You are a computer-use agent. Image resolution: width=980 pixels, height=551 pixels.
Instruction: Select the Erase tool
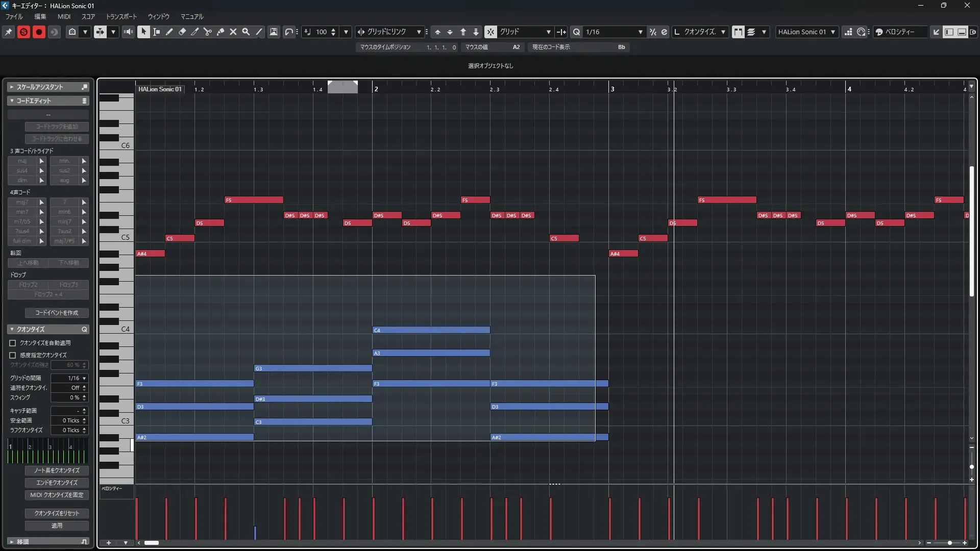182,32
